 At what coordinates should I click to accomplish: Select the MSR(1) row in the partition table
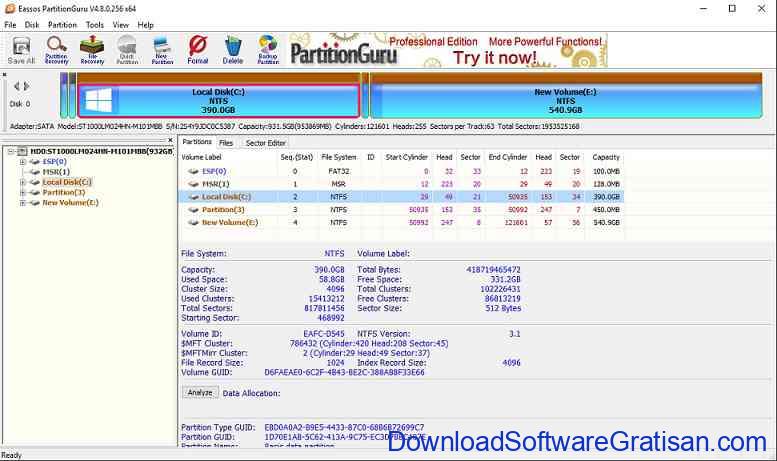[x=401, y=184]
